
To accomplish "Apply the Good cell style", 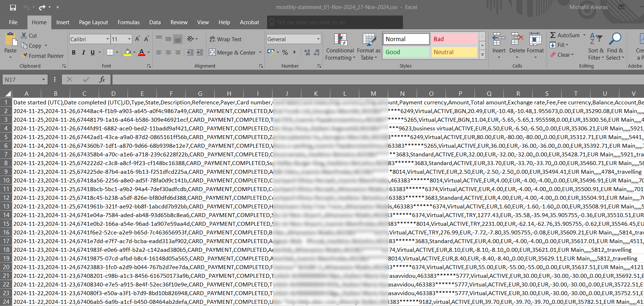I will tap(406, 52).
